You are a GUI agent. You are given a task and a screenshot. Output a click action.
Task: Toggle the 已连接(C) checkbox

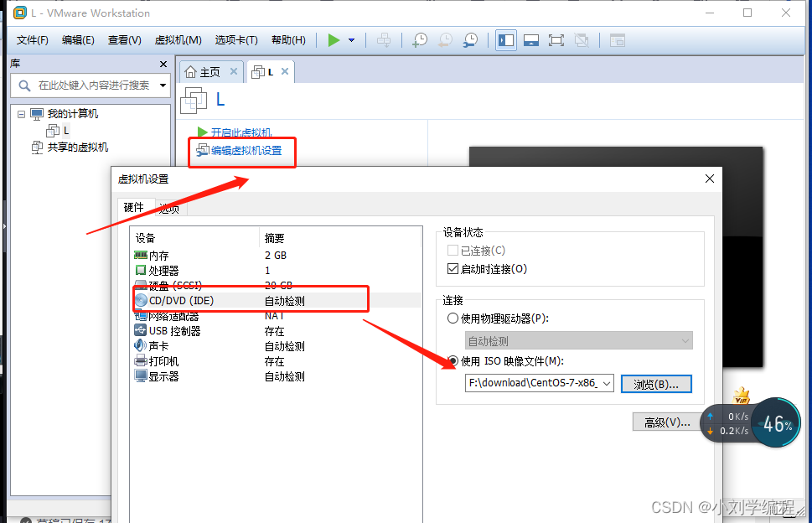coord(453,251)
